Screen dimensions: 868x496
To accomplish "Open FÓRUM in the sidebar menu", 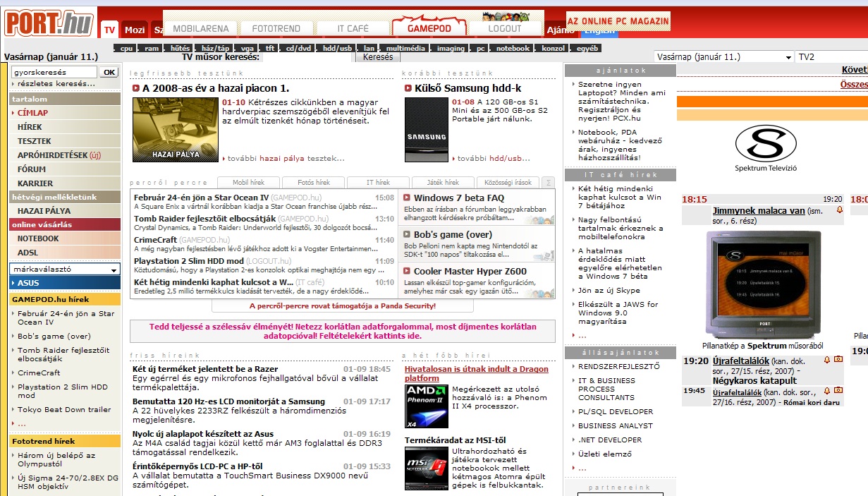I will 64,169.
